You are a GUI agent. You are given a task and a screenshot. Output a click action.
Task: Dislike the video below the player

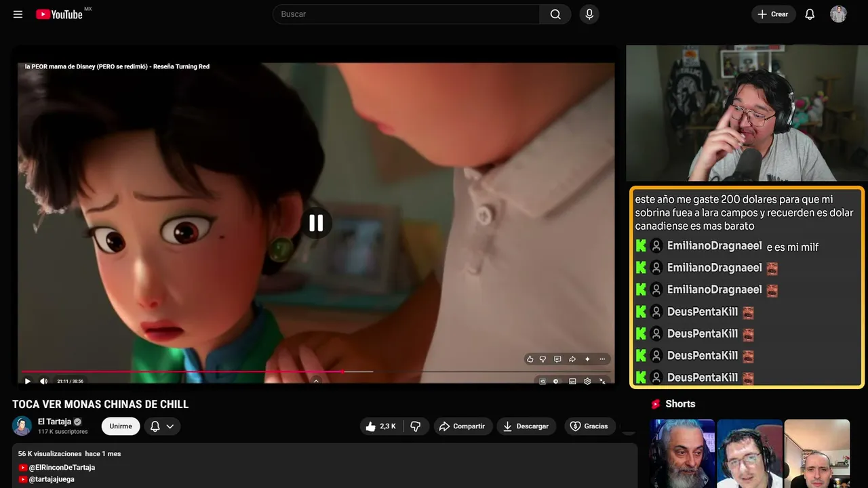point(416,426)
